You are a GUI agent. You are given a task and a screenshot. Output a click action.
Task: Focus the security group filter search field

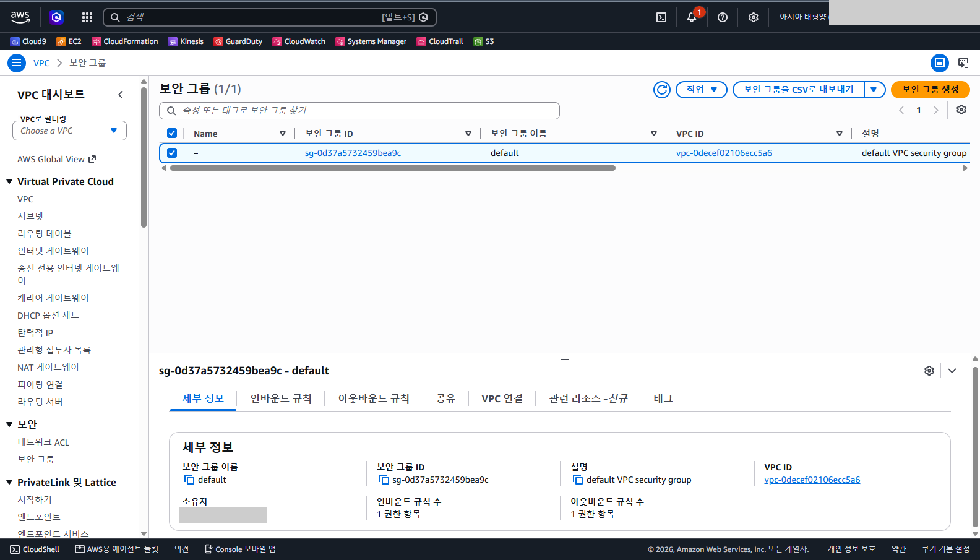point(359,111)
